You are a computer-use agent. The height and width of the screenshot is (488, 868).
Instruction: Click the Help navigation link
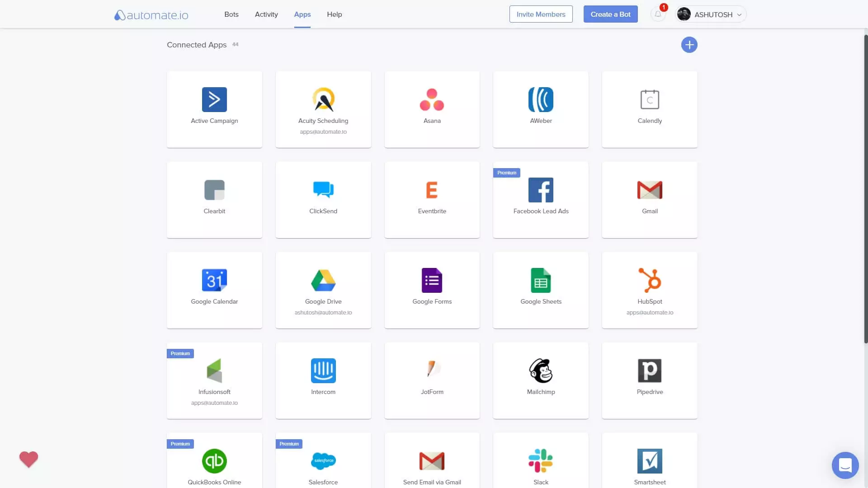(335, 14)
